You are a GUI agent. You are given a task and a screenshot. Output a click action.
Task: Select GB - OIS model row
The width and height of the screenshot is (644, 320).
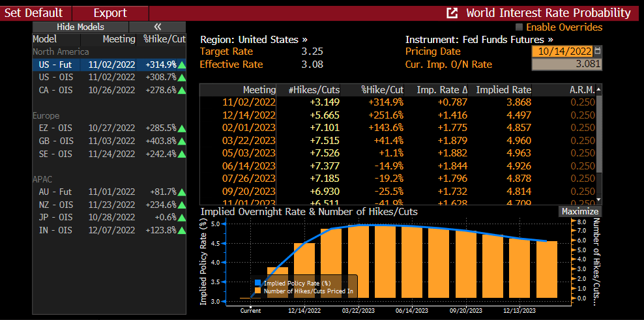(x=110, y=141)
